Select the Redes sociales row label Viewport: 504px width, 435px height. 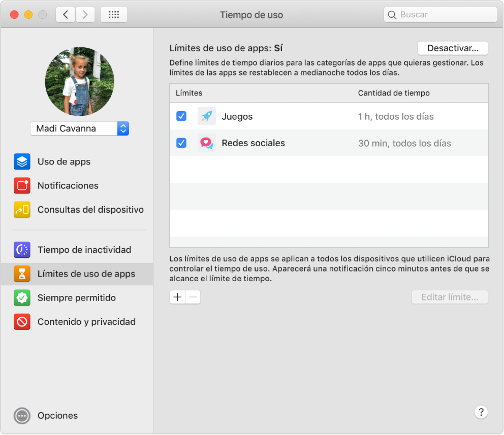pos(254,143)
